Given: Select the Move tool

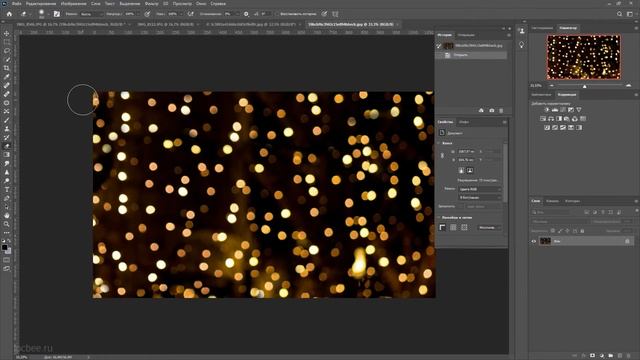Looking at the screenshot, I should pos(7,33).
